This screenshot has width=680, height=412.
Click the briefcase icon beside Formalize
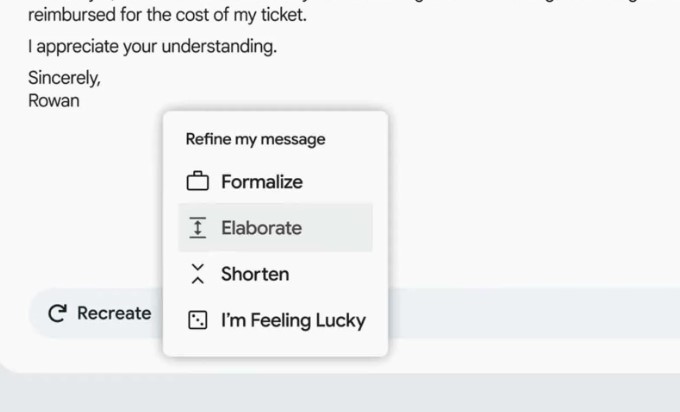click(198, 182)
